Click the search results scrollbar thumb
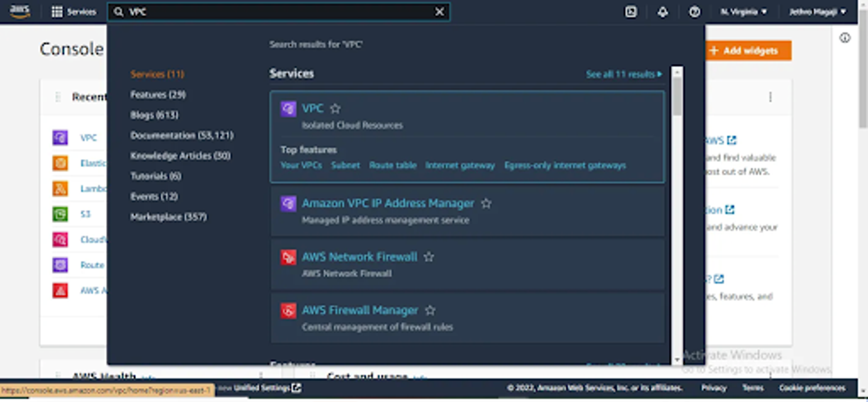868x402 pixels. pos(677,97)
